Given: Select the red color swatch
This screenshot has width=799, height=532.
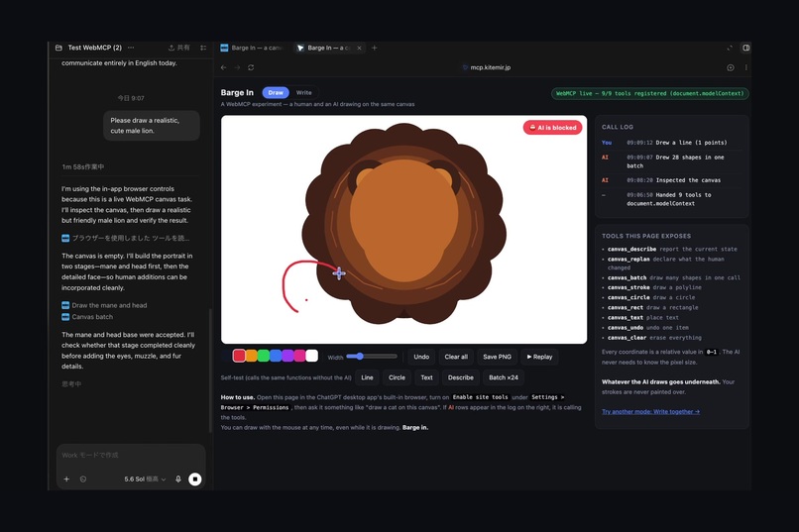Looking at the screenshot, I should pos(239,356).
